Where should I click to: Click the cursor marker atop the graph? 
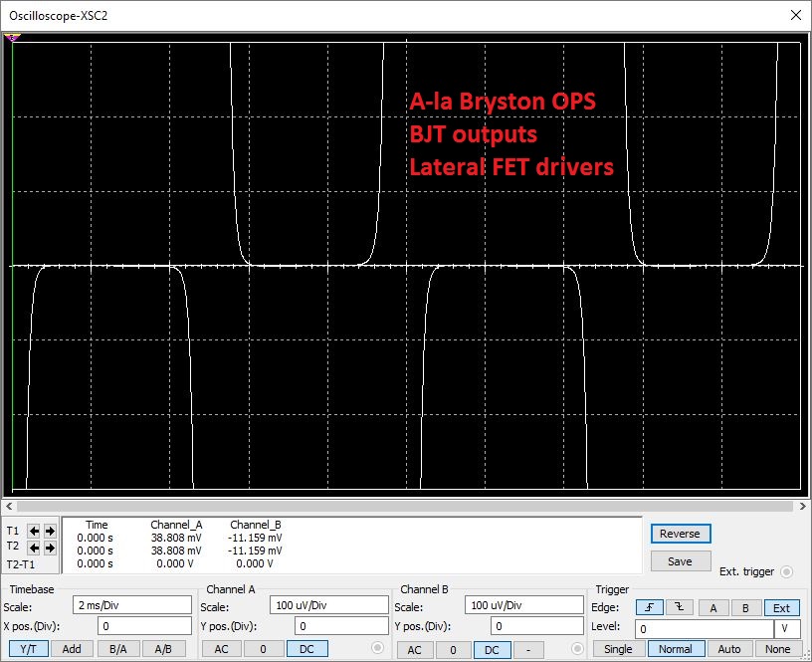click(x=12, y=37)
